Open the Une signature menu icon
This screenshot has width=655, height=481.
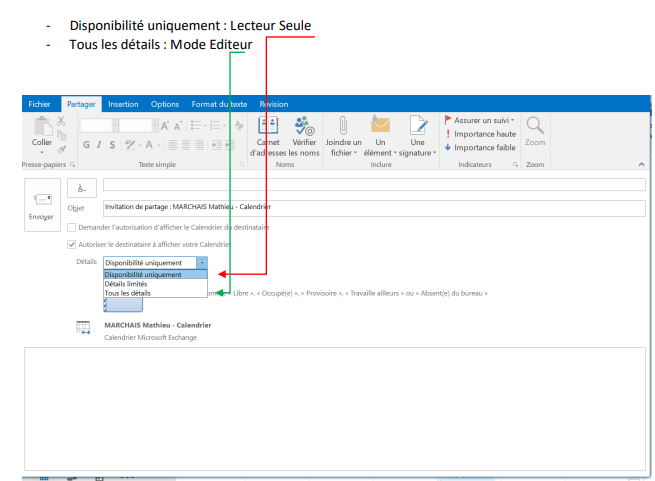pos(417,126)
